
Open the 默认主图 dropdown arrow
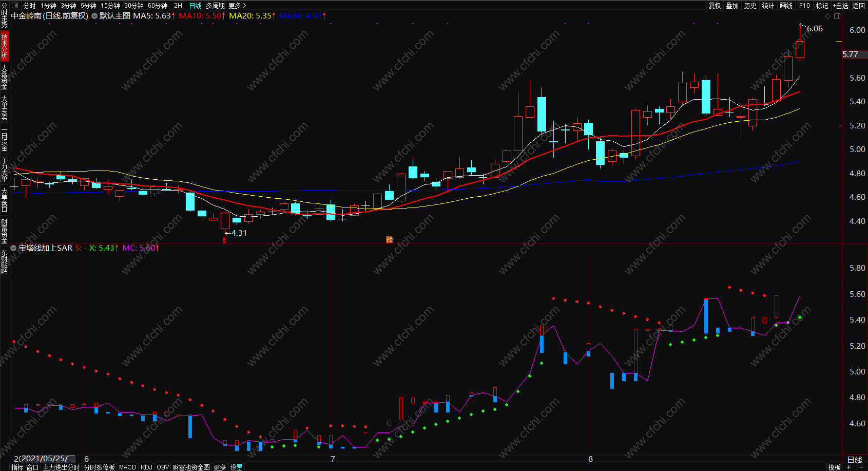94,16
